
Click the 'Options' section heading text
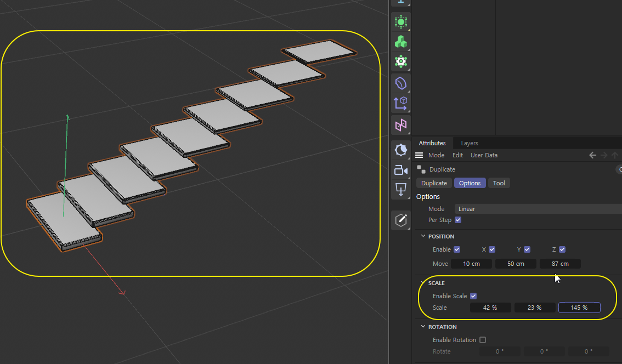pos(428,197)
